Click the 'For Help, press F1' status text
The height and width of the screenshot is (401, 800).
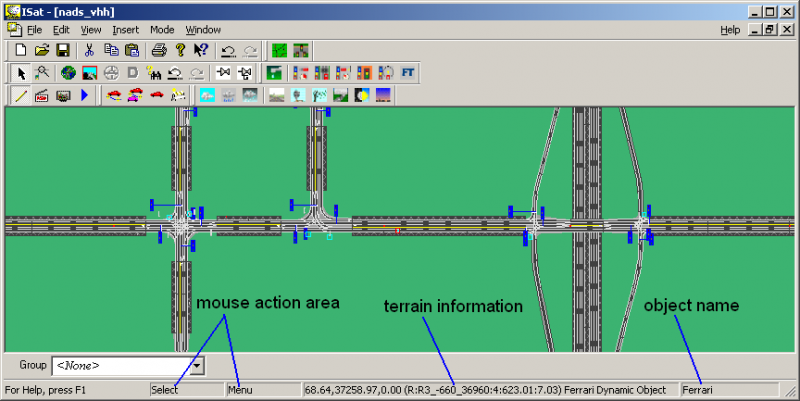click(45, 390)
